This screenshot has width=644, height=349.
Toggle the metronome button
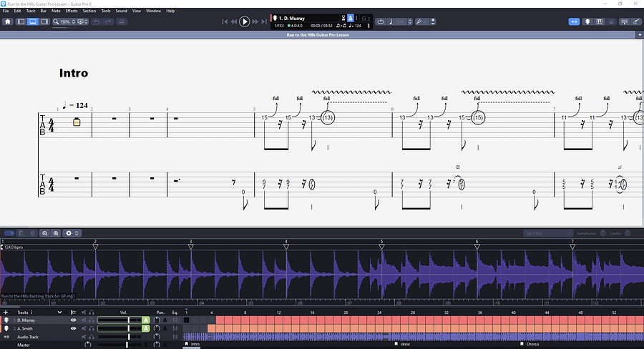[351, 18]
